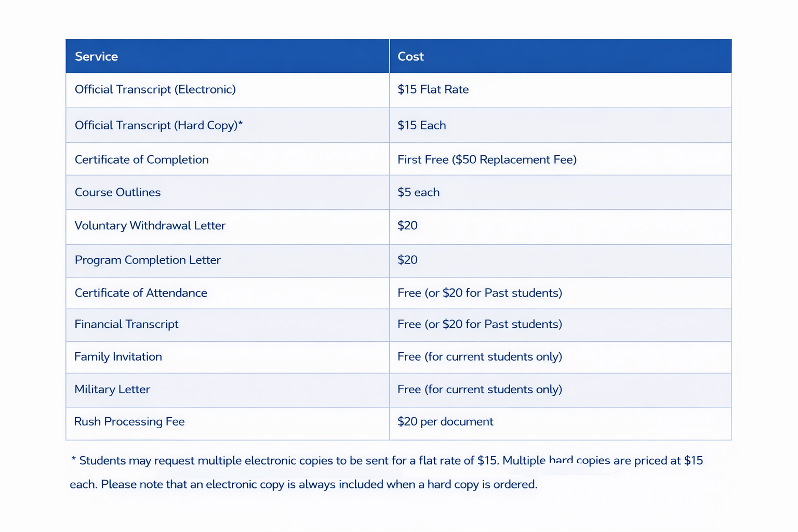Click the $15 Each cost cell
Image resolution: width=798 pixels, height=532 pixels.
[x=421, y=125]
